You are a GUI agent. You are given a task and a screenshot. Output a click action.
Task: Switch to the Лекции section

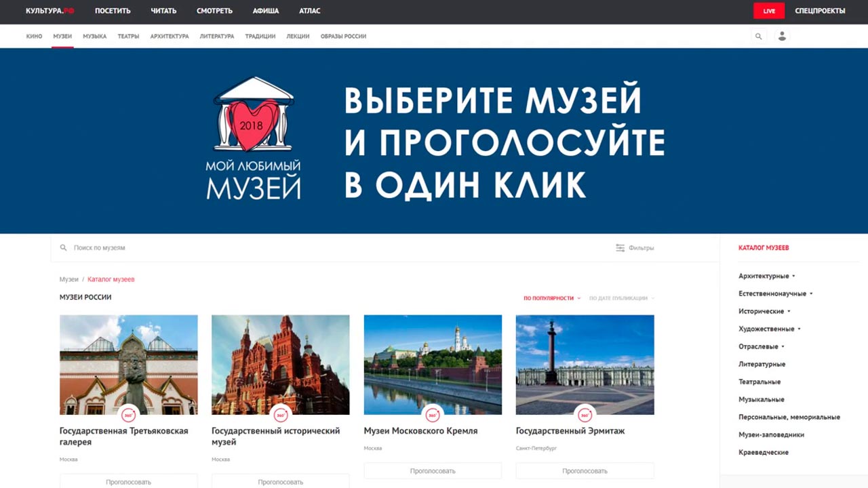[298, 37]
